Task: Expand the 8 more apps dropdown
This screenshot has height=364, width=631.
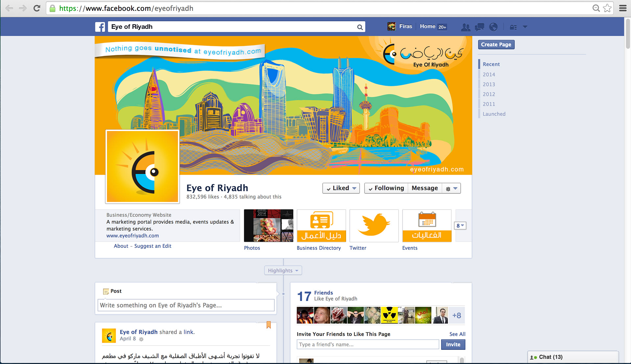Action: click(460, 225)
